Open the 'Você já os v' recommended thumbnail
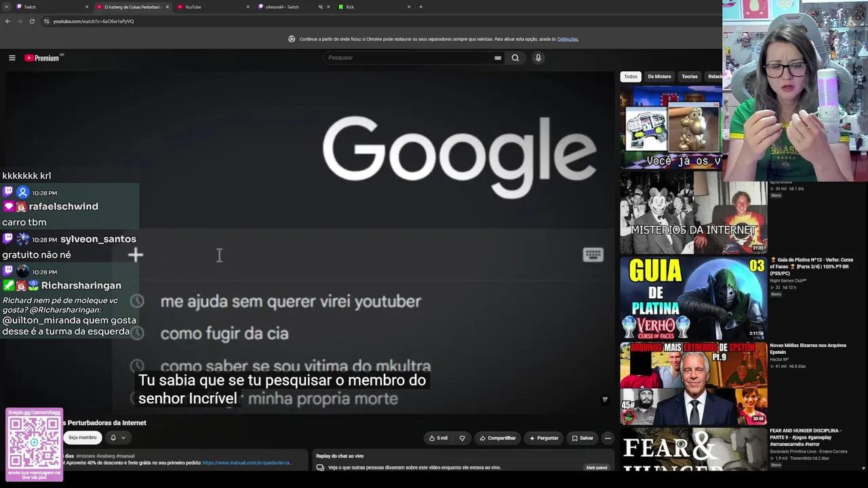The image size is (868, 488). pos(671,127)
